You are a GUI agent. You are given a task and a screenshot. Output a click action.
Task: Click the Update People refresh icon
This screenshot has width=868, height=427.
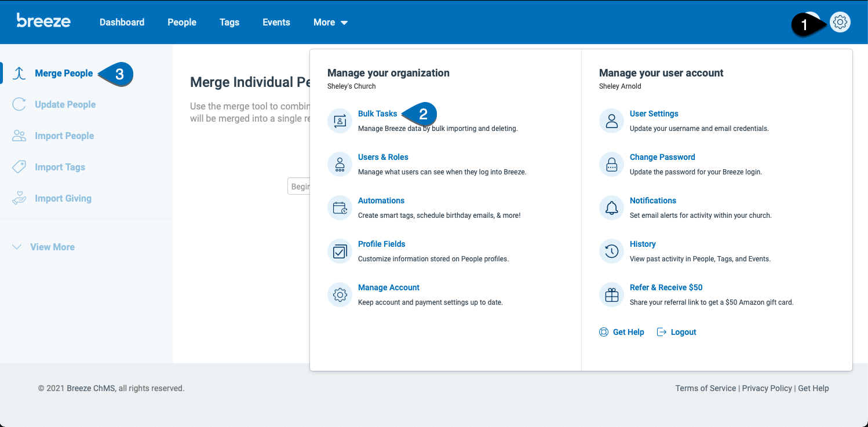19,104
